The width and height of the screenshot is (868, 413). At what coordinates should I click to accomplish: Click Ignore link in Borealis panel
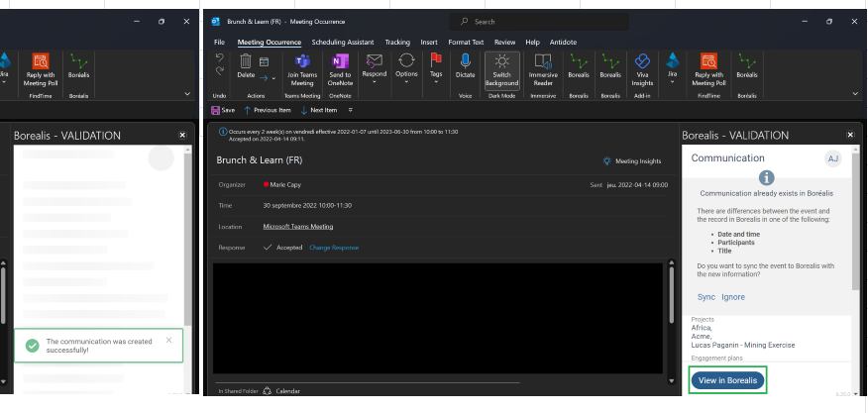[733, 297]
